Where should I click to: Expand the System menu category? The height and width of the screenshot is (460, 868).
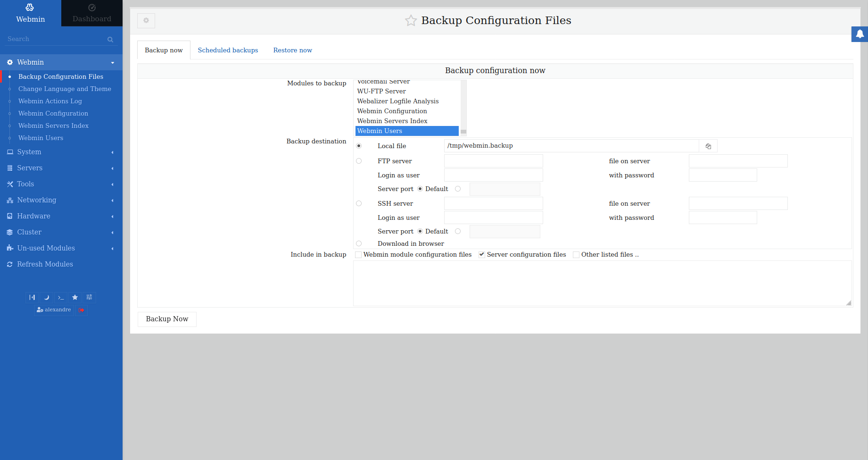29,152
